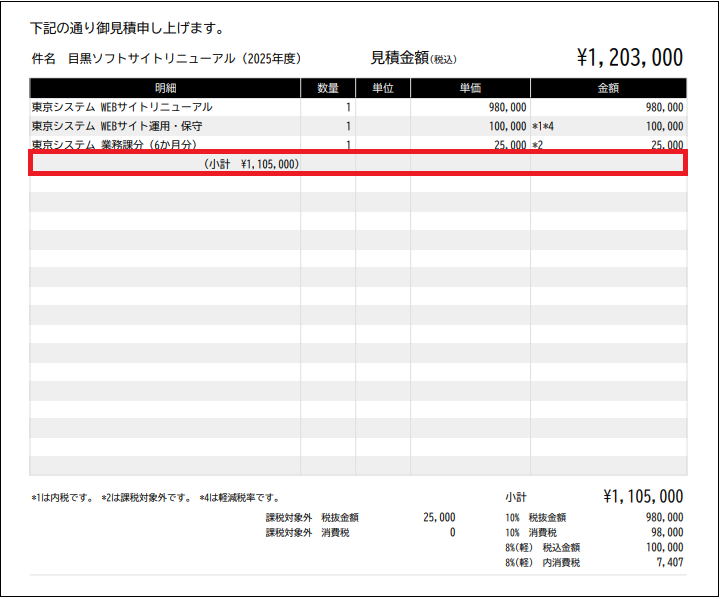Click the 件名 label

tap(43, 59)
